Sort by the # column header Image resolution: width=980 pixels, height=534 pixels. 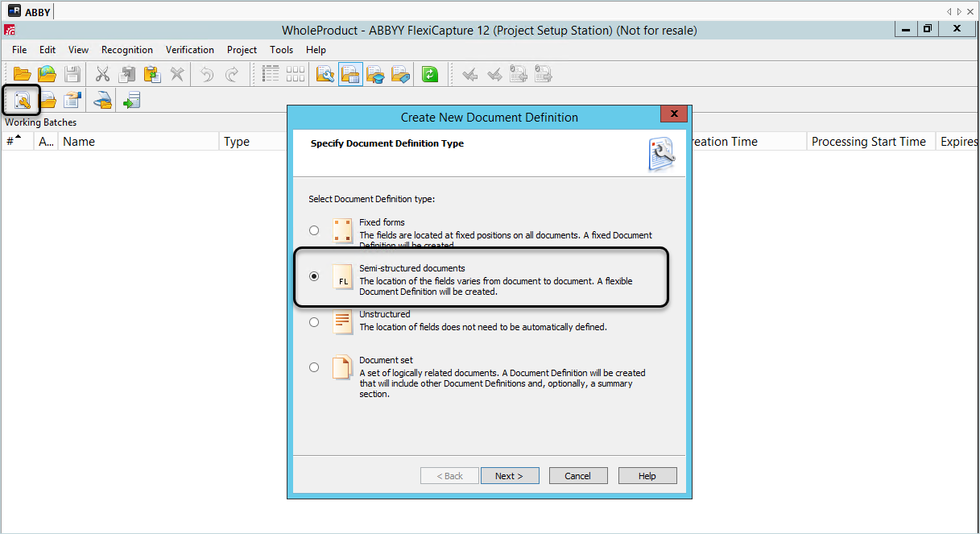tap(18, 142)
